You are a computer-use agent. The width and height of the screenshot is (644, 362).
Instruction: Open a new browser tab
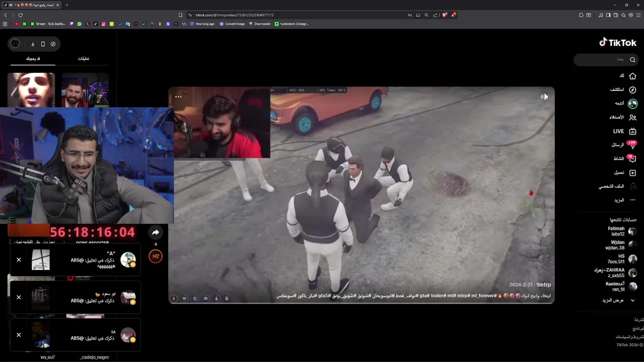(66, 5)
